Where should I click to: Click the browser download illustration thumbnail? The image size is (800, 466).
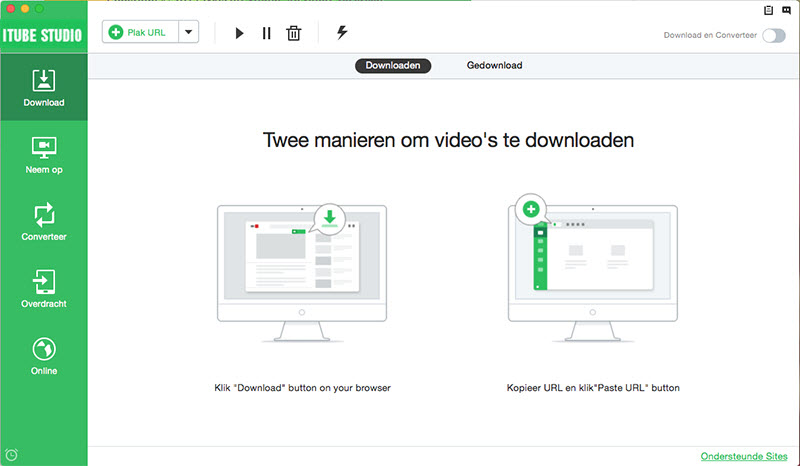click(302, 272)
